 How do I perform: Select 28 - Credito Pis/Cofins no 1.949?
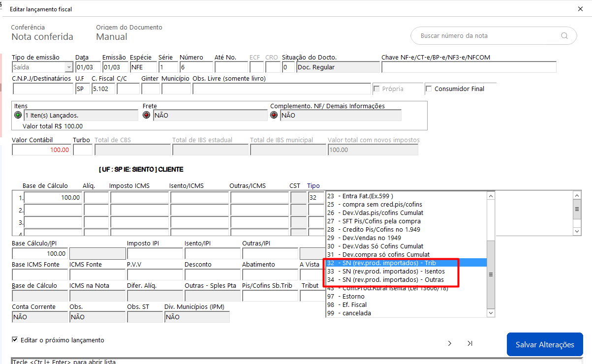406,229
